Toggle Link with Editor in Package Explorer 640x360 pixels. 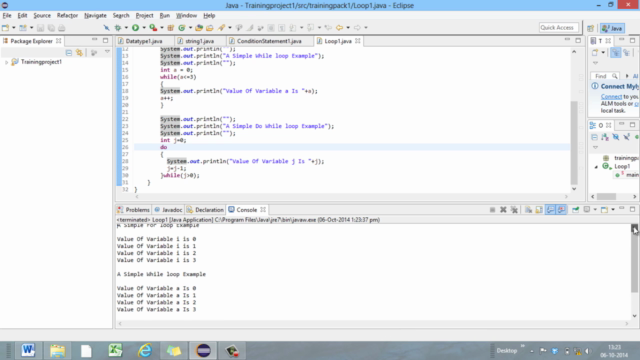click(x=79, y=53)
